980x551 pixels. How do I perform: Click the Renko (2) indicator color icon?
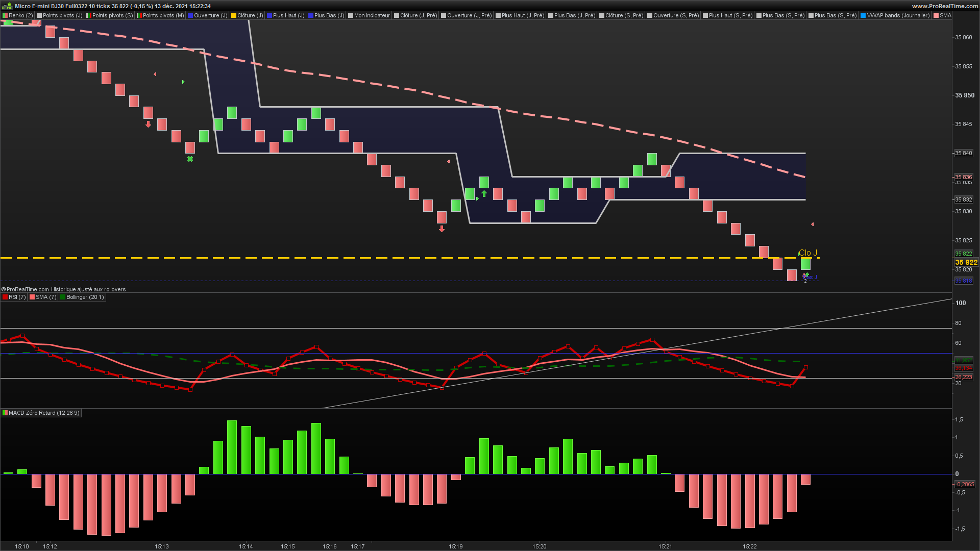(5, 15)
